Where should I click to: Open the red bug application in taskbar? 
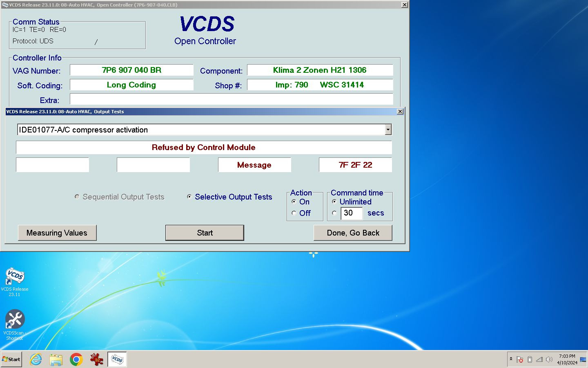tap(97, 359)
